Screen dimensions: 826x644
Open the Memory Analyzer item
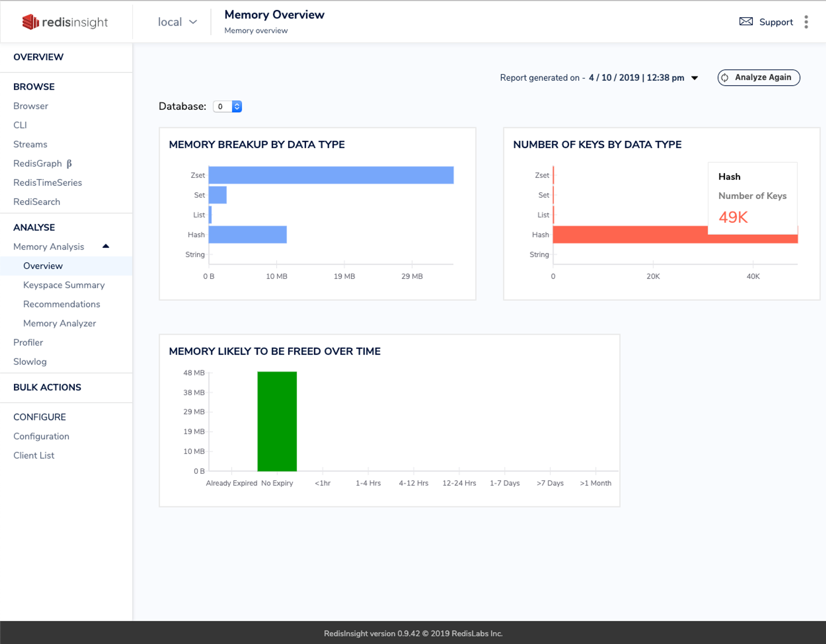[59, 323]
